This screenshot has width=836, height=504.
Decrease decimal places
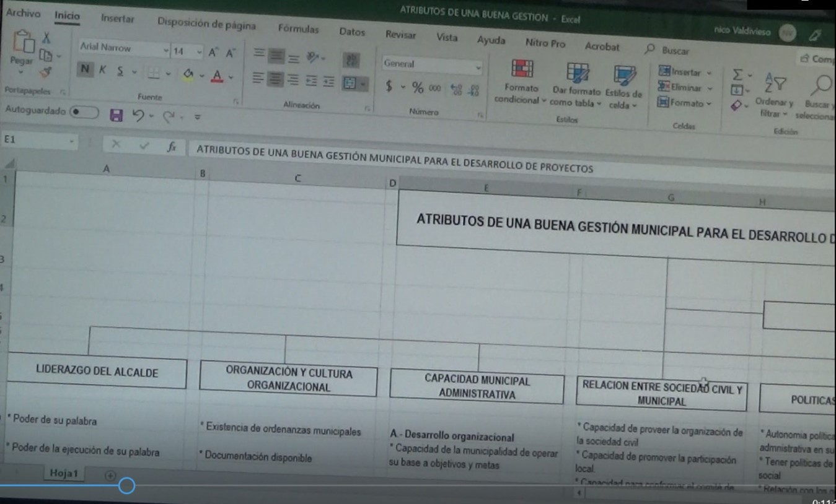475,91
